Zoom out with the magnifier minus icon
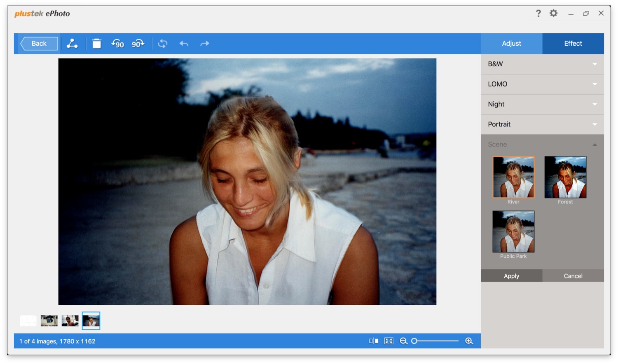This screenshot has height=364, width=618. [403, 341]
